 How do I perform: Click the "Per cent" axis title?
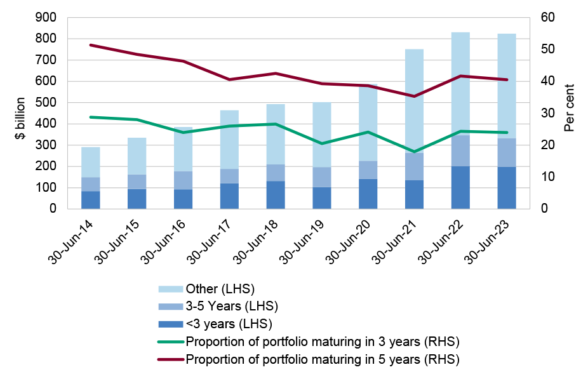[x=569, y=108]
